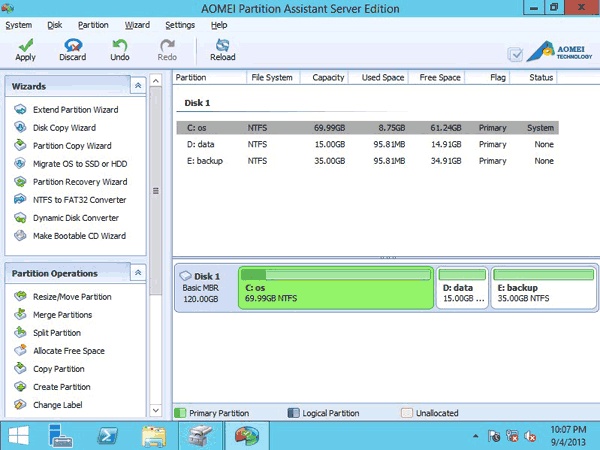The height and width of the screenshot is (450, 600).
Task: Click the Apply checkmark icon
Action: pyautogui.click(x=26, y=45)
